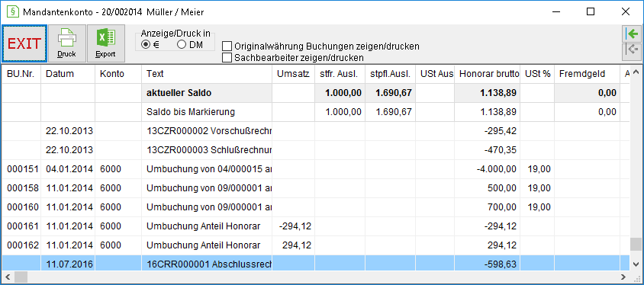644x285 pixels.
Task: Sort by the Datum column header
Action: coord(68,74)
